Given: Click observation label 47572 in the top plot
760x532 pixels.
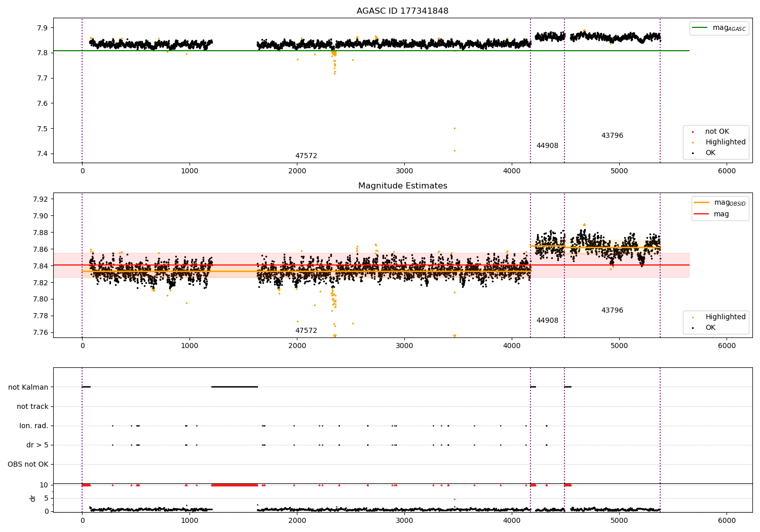Looking at the screenshot, I should coord(306,156).
